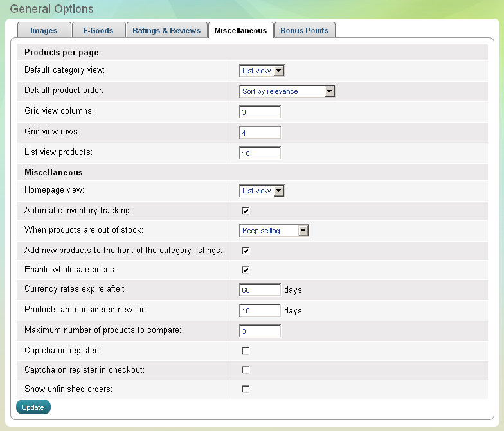The height and width of the screenshot is (431, 504).
Task: Toggle the Enable wholesale prices checkbox
Action: pyautogui.click(x=246, y=270)
